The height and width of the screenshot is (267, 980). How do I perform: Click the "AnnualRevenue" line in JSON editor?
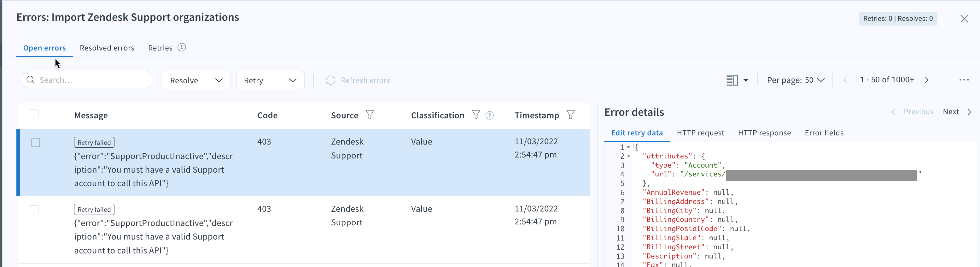pos(687,193)
